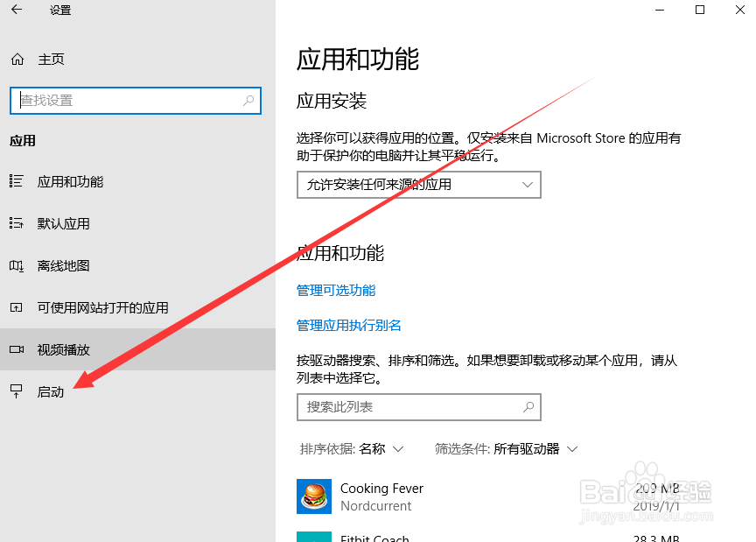This screenshot has height=542, width=756.
Task: Select 启动 from the settings navigation
Action: 51,391
